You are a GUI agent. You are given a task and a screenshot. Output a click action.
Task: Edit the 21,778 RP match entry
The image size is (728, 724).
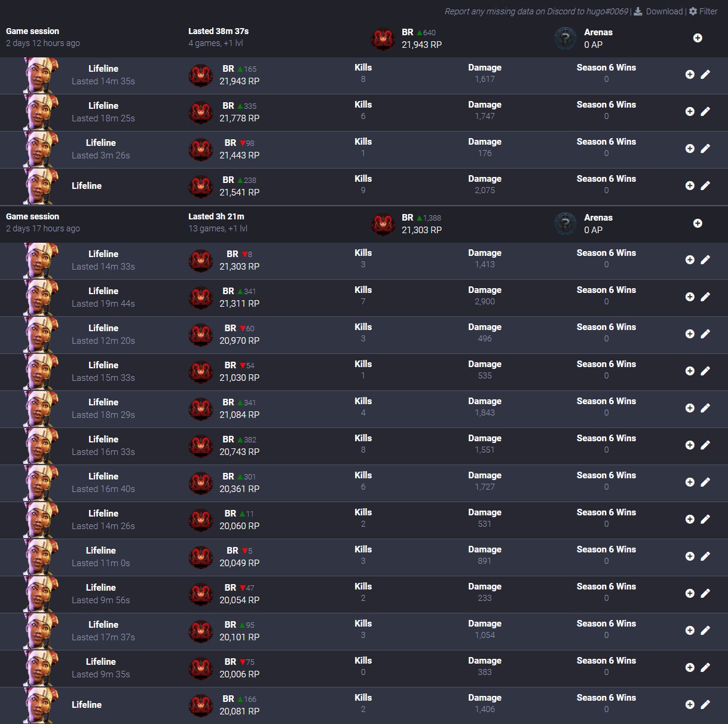pyautogui.click(x=705, y=111)
